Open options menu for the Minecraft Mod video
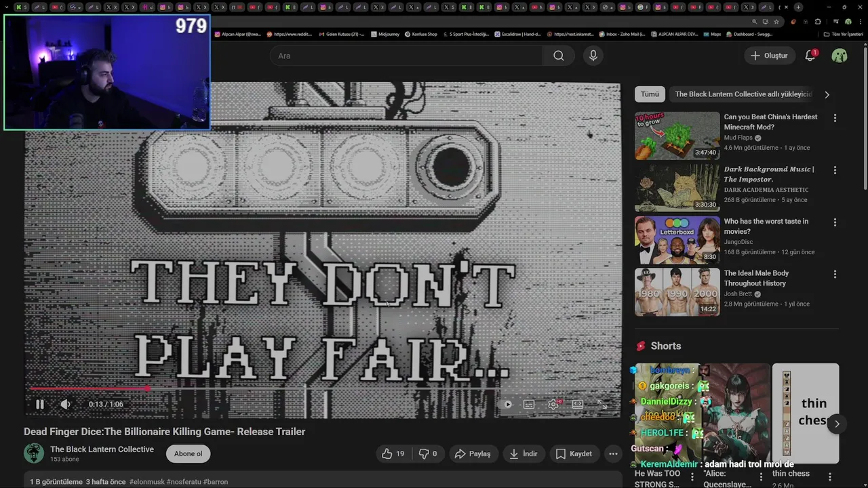This screenshot has height=488, width=868. [x=835, y=118]
